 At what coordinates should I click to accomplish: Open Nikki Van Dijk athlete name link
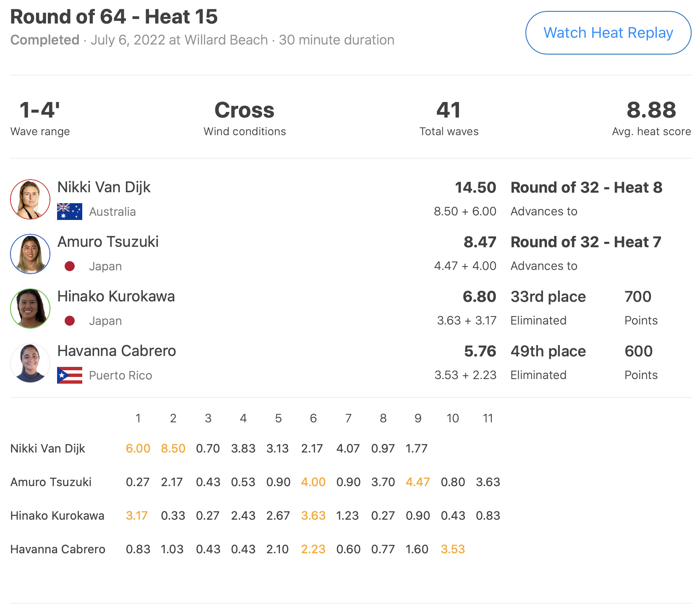(104, 187)
